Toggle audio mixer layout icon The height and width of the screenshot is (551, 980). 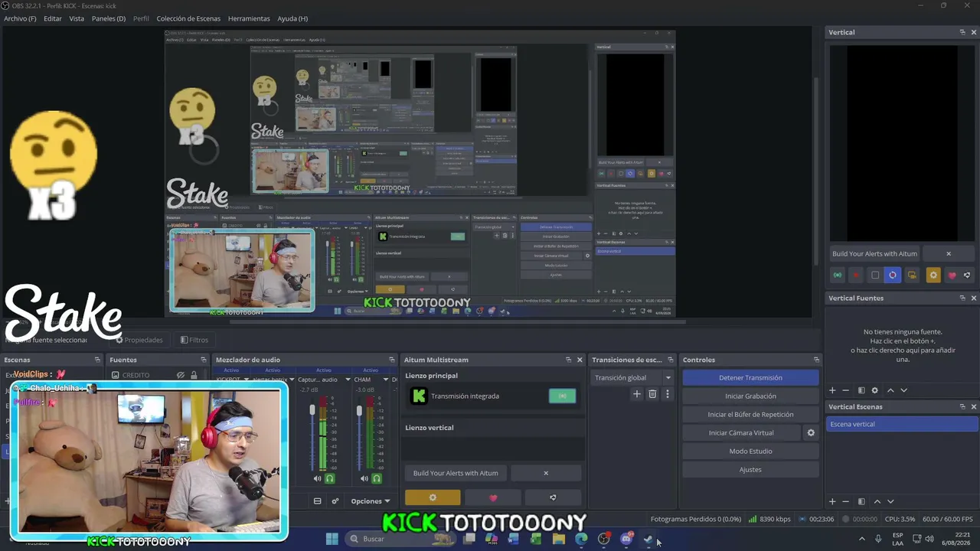(x=317, y=501)
